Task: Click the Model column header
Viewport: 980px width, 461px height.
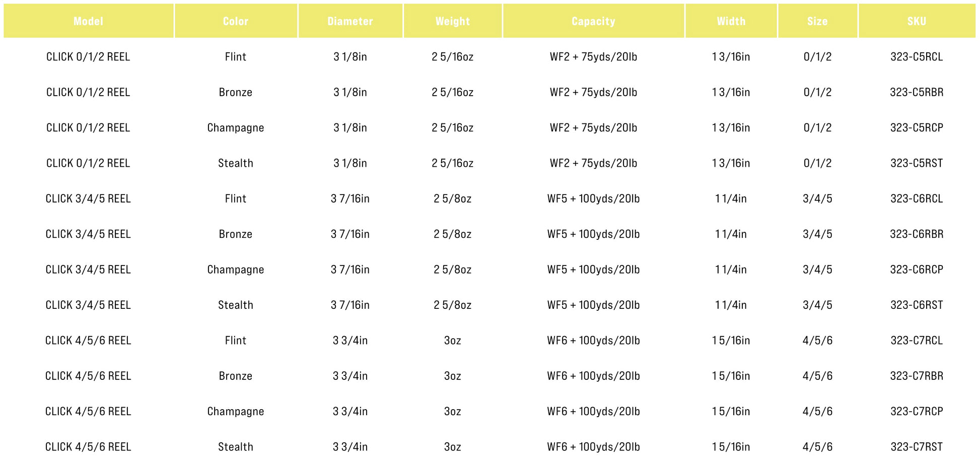Action: point(88,21)
